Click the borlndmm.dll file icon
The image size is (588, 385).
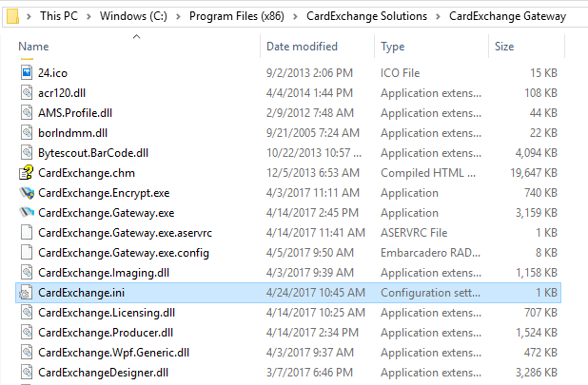click(x=27, y=132)
